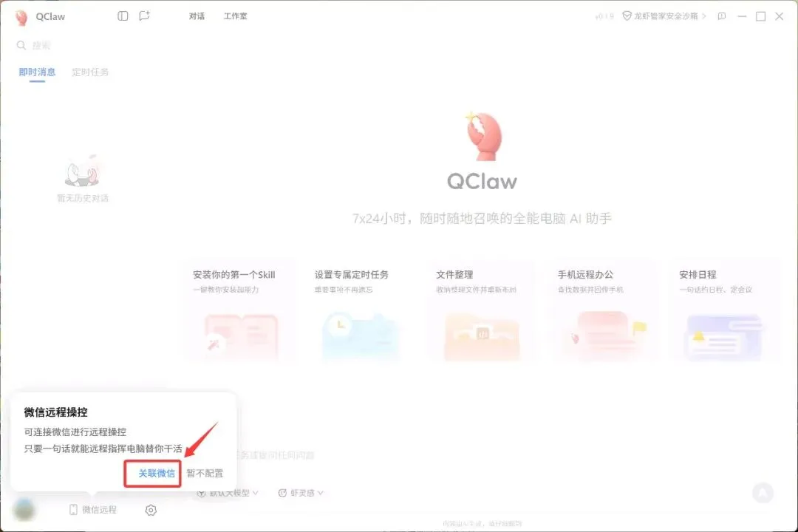The height and width of the screenshot is (532, 798).
Task: Click the QClaw lobster logo in header
Action: click(21, 17)
